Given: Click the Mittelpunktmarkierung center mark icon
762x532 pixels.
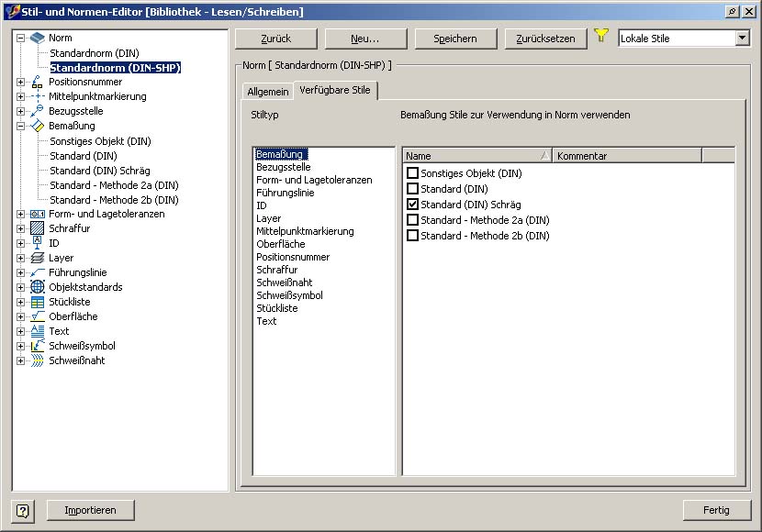Looking at the screenshot, I should coord(38,96).
